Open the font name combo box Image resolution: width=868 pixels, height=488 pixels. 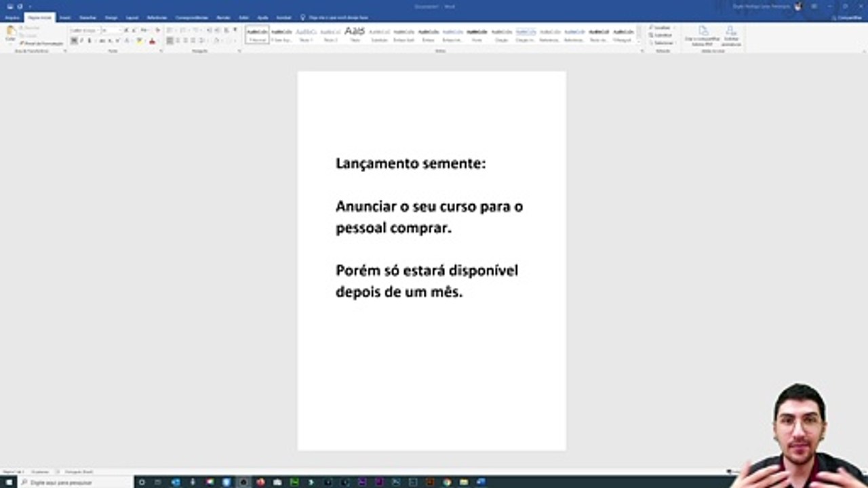[85, 30]
